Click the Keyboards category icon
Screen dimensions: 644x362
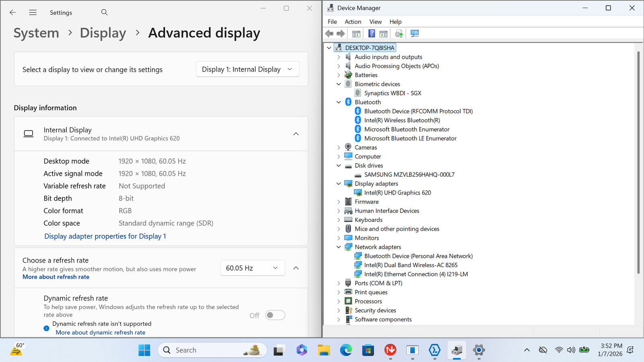point(348,220)
